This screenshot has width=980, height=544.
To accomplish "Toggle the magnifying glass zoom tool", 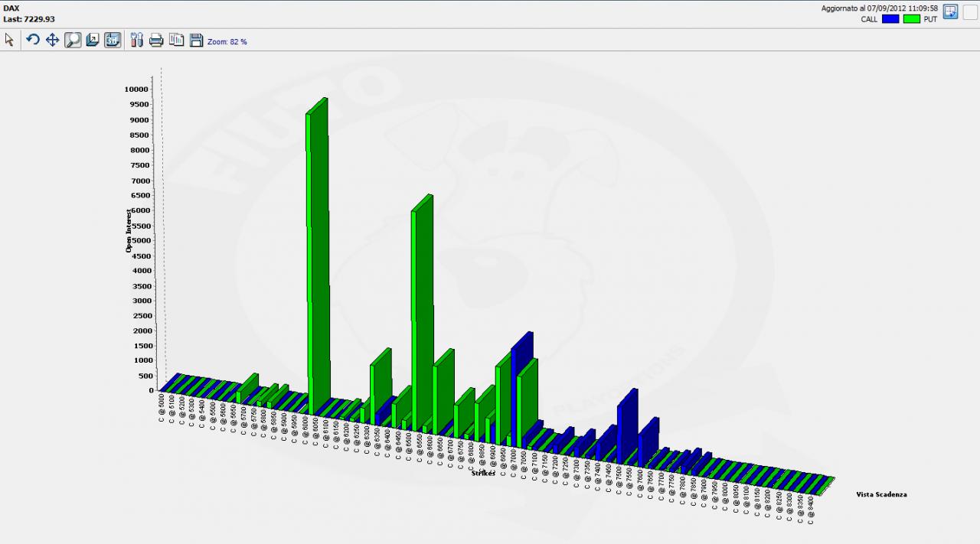I will (x=73, y=40).
